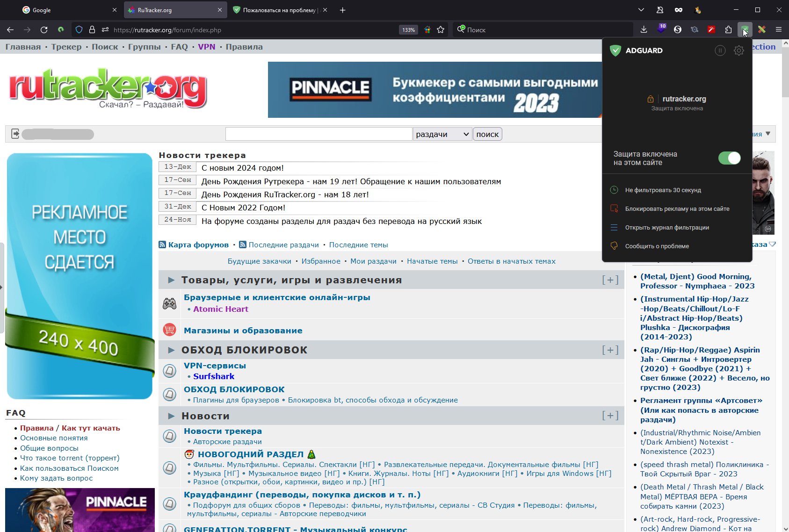Switch to the Google browser tab

70,10
